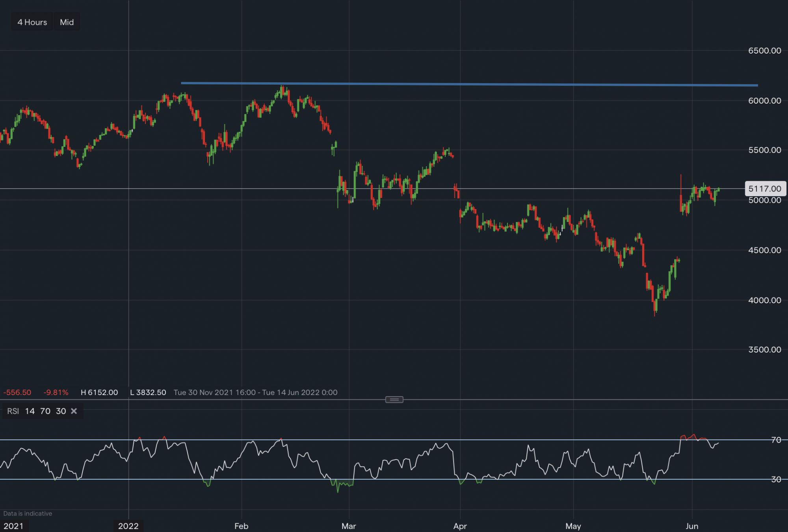Remove the RSI indicator with its X icon
Screen dimensions: 788x532
(x=74, y=411)
